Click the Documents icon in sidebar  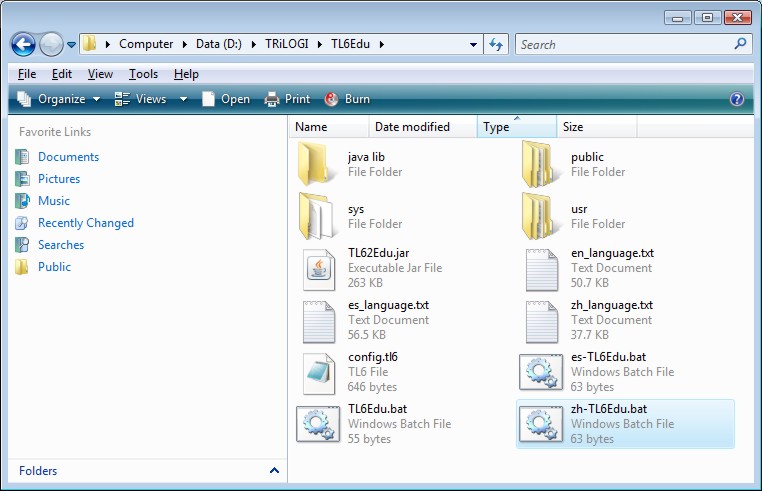(22, 157)
